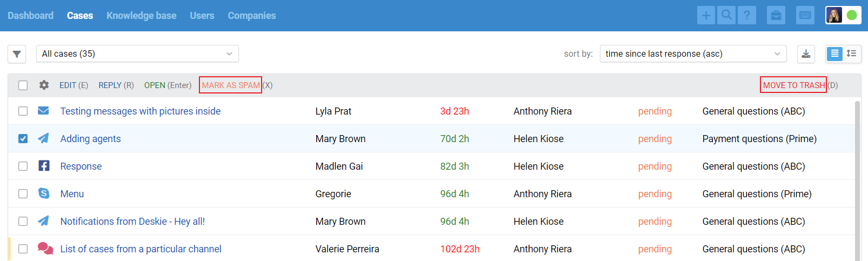Open the sort by dropdown

(693, 53)
